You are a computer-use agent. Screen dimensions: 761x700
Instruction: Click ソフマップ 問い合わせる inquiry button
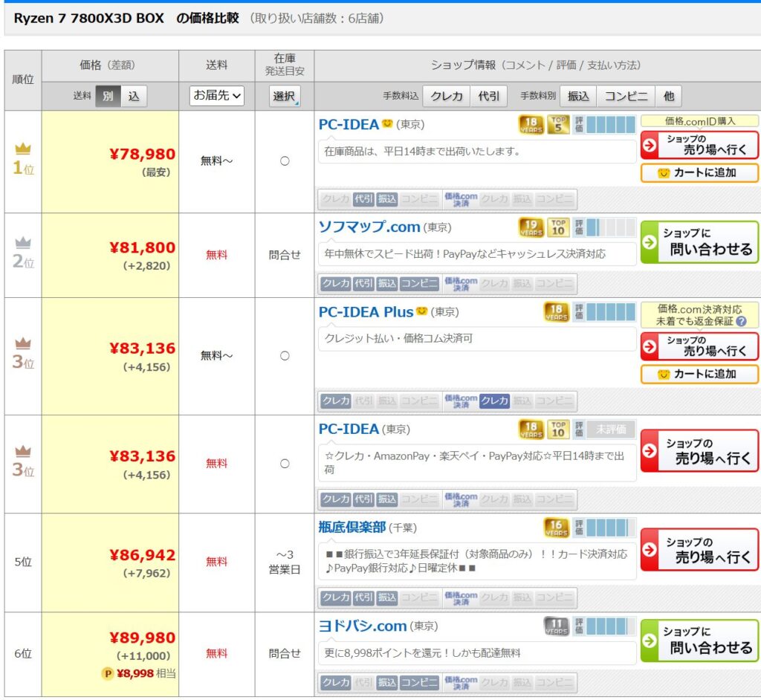point(699,242)
